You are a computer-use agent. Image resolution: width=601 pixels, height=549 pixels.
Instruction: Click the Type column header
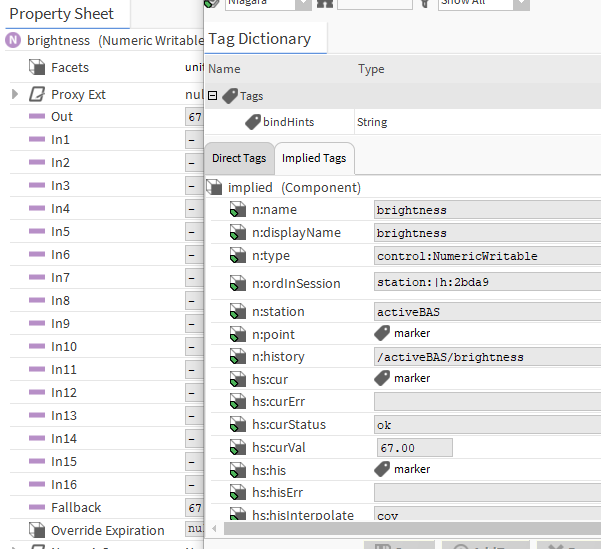pyautogui.click(x=371, y=70)
